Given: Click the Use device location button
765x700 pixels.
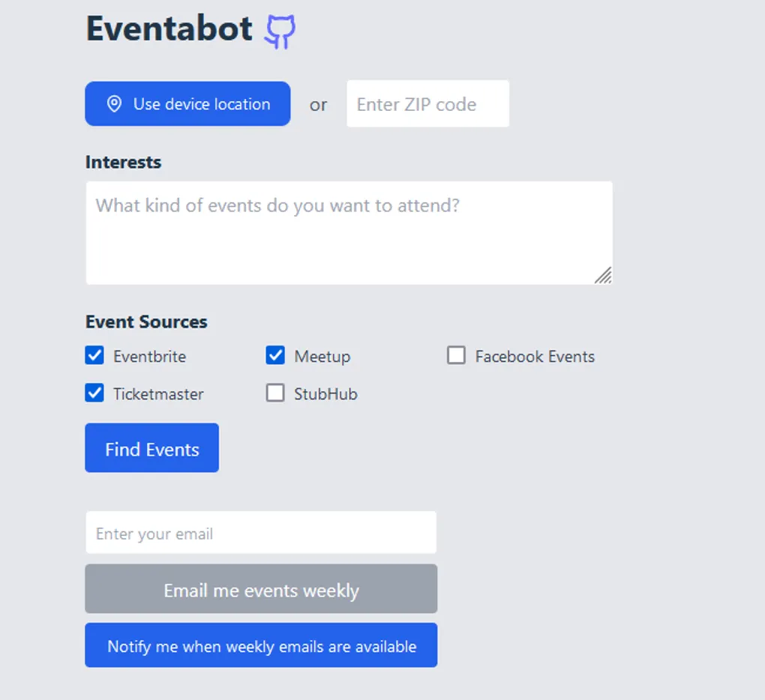Looking at the screenshot, I should [187, 104].
